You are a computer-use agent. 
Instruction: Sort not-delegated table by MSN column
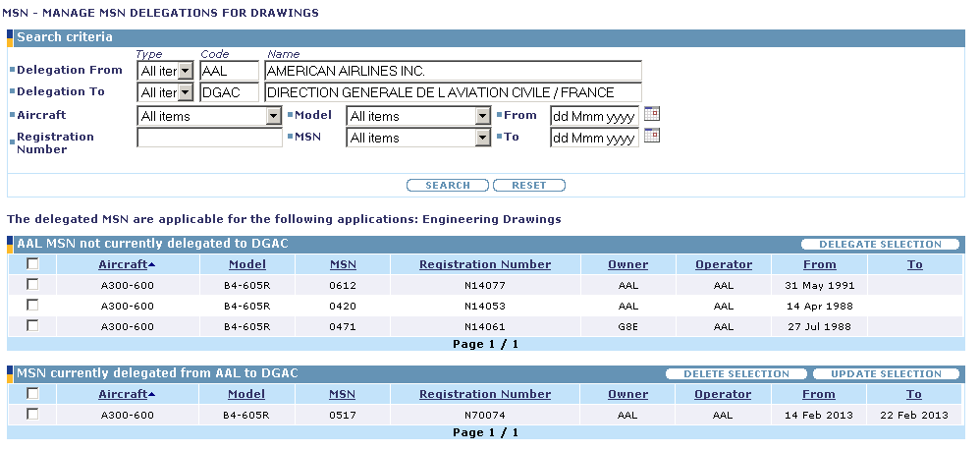[x=343, y=264]
